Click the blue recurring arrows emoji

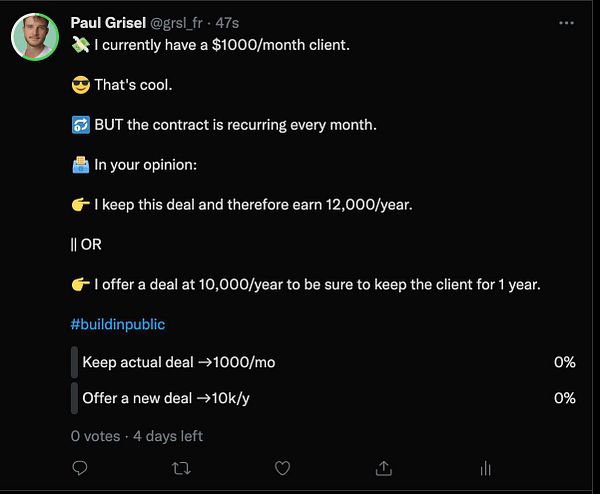click(x=80, y=127)
